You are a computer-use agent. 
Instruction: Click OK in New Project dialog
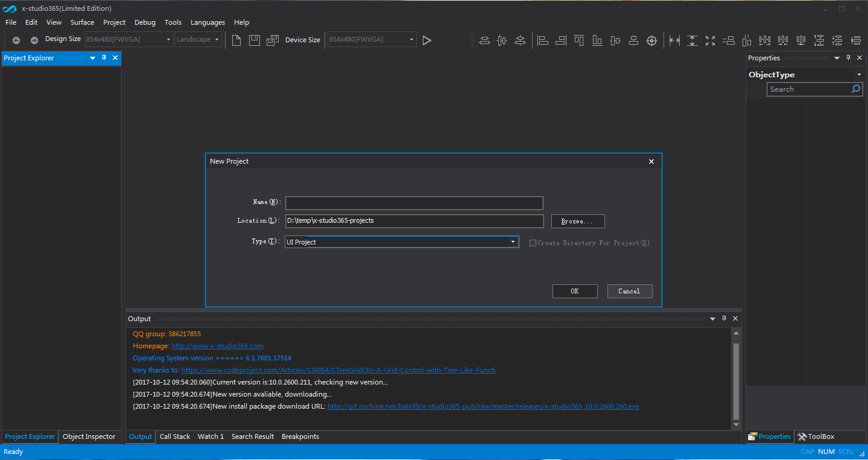coord(575,291)
